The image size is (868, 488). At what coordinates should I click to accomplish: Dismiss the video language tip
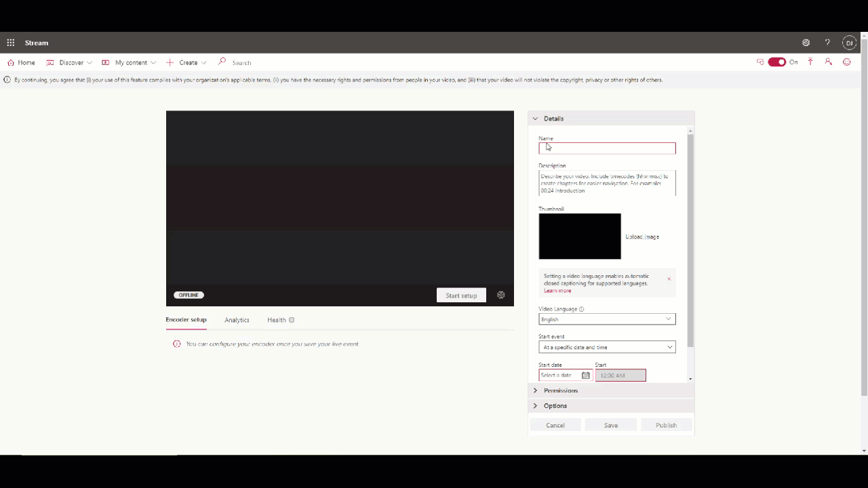pos(669,279)
